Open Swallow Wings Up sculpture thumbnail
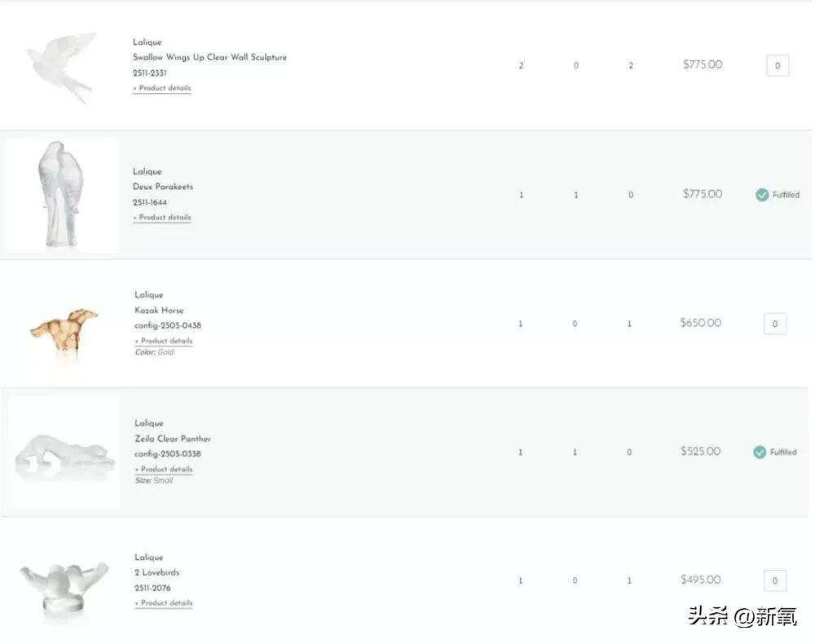 61,66
